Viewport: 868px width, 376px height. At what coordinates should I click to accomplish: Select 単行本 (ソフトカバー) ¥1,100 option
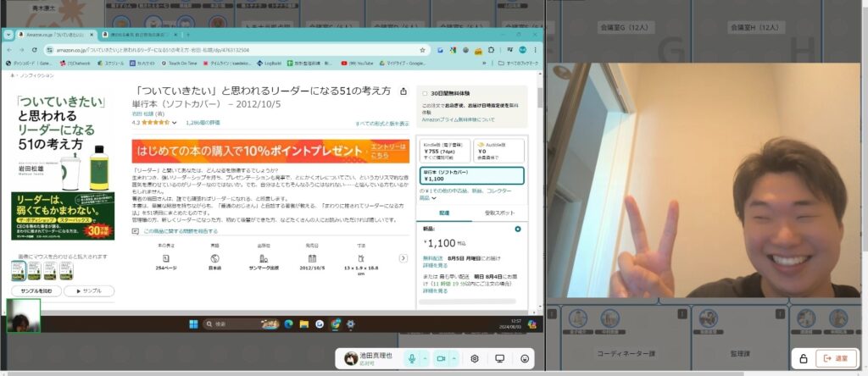(x=471, y=175)
